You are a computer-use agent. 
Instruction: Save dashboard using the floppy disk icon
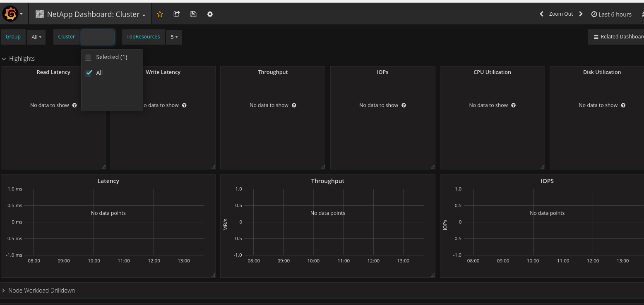(x=193, y=14)
